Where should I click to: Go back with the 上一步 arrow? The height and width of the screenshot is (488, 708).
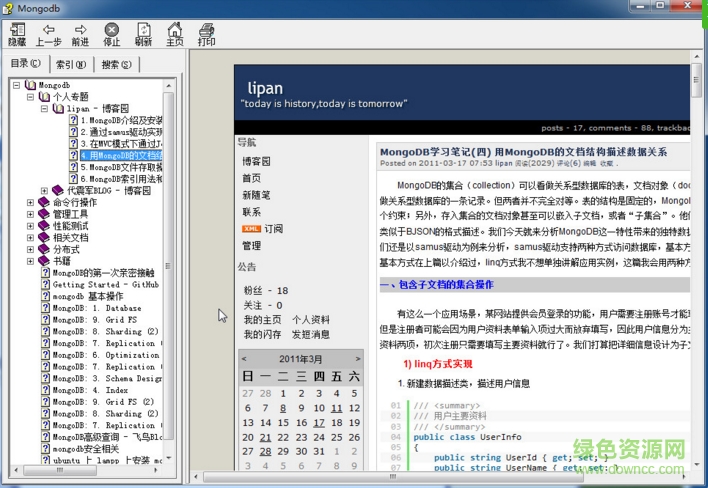tap(48, 34)
